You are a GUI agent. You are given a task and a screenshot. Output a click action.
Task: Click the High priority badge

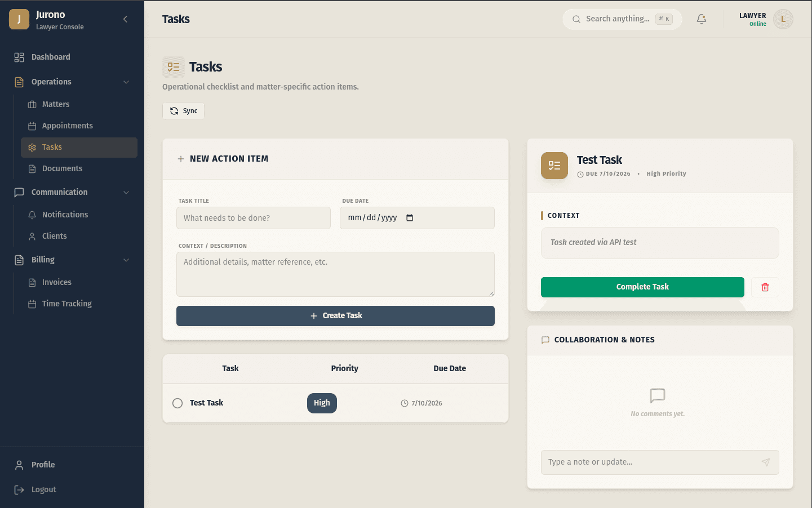coord(322,403)
